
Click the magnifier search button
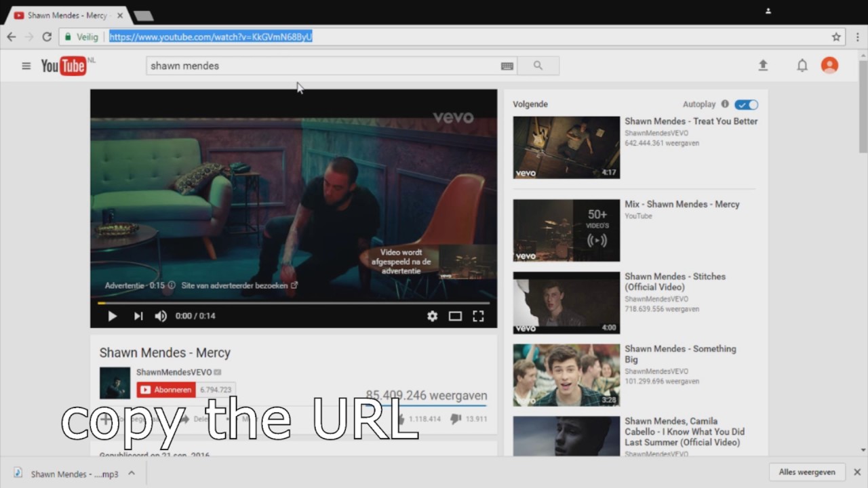538,66
